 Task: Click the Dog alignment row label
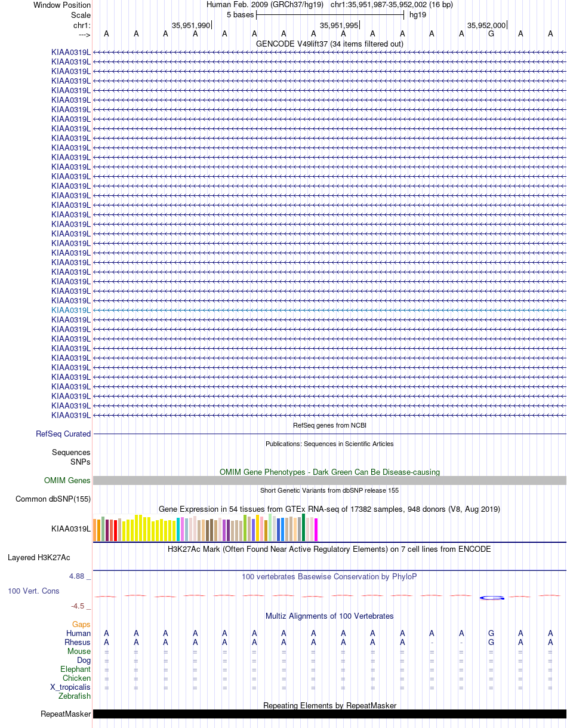tap(84, 661)
